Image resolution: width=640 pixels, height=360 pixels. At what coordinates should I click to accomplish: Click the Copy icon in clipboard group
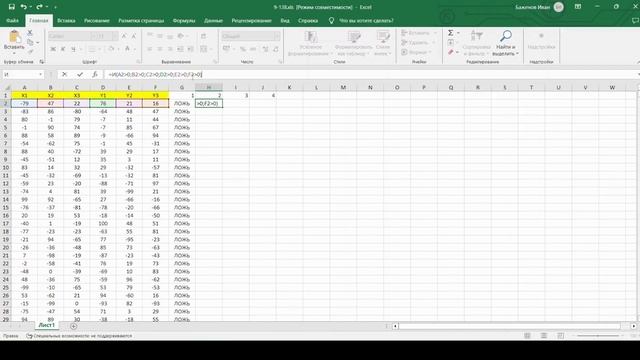pyautogui.click(x=30, y=42)
